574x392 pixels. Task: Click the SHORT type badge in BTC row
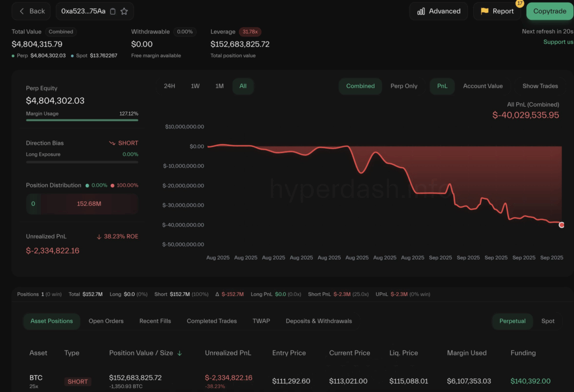(77, 382)
